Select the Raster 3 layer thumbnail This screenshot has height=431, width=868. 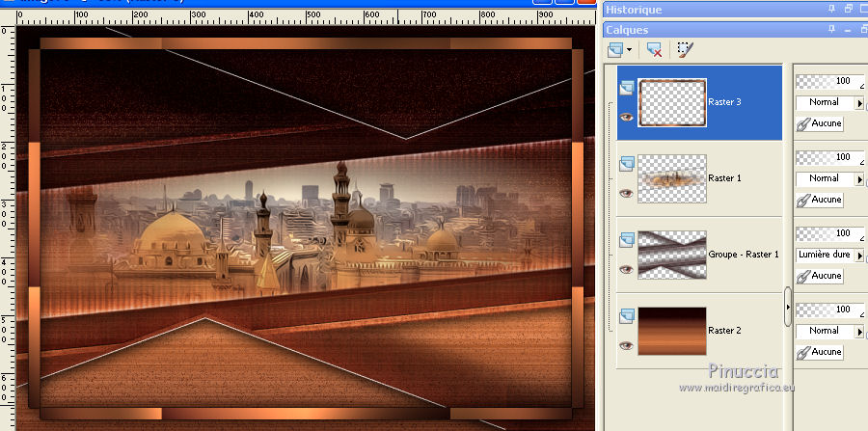(x=672, y=103)
